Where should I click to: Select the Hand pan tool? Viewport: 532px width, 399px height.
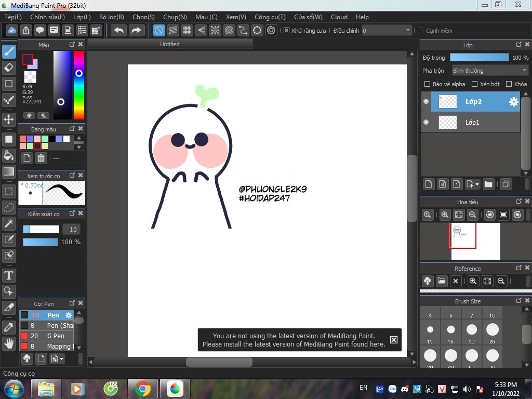9,343
